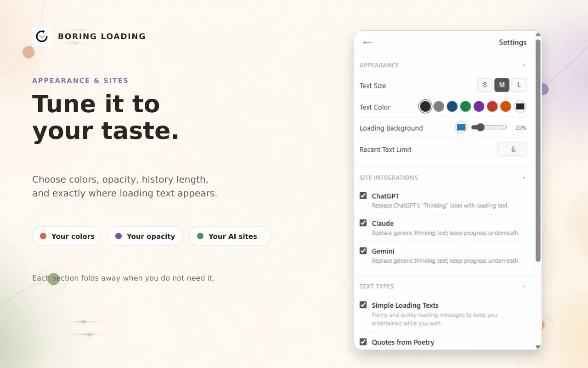Click the Your colors pill
This screenshot has width=588, height=368.
67,236
